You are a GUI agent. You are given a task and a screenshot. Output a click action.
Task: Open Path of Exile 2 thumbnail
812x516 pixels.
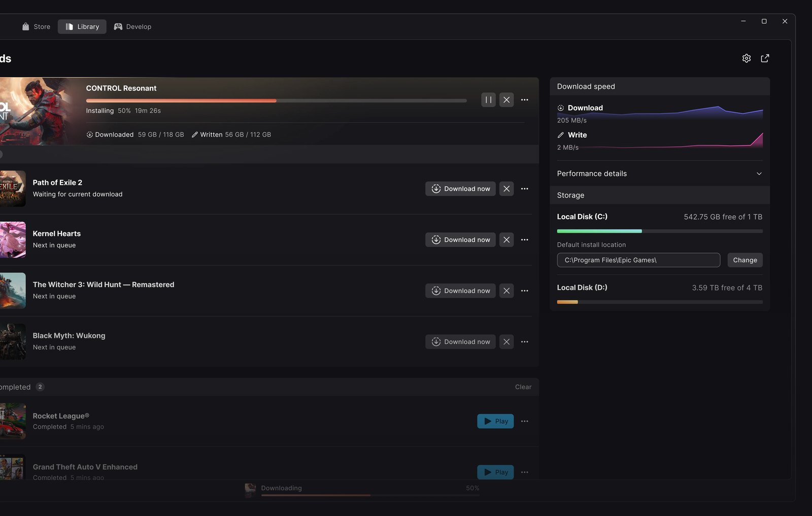(13, 188)
